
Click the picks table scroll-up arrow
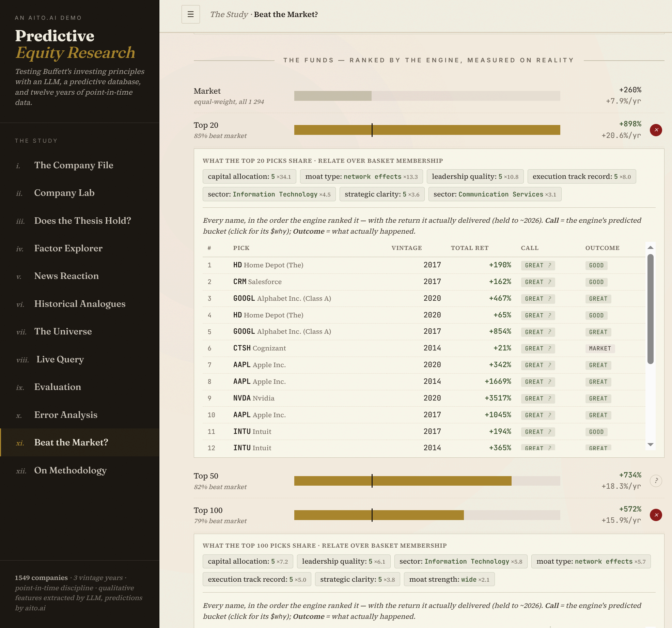(x=650, y=248)
